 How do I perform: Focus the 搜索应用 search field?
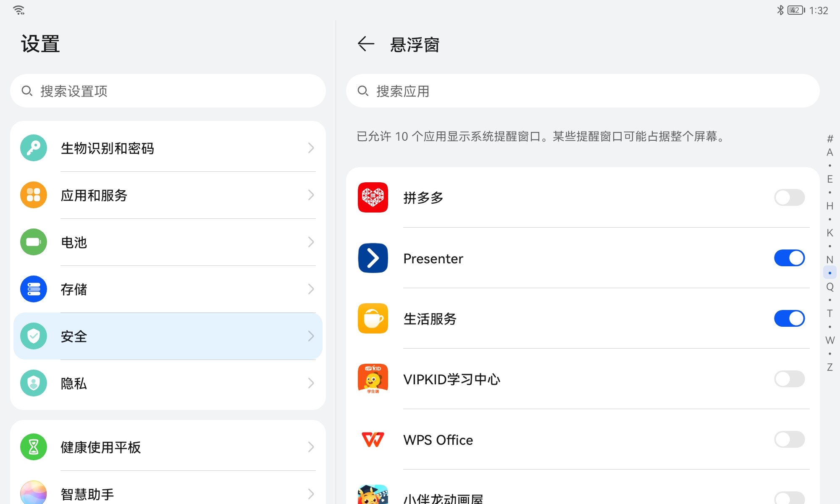pyautogui.click(x=583, y=91)
